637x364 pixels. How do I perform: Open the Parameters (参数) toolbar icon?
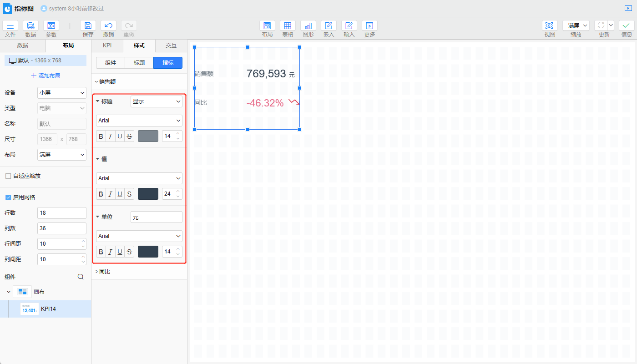coord(51,26)
